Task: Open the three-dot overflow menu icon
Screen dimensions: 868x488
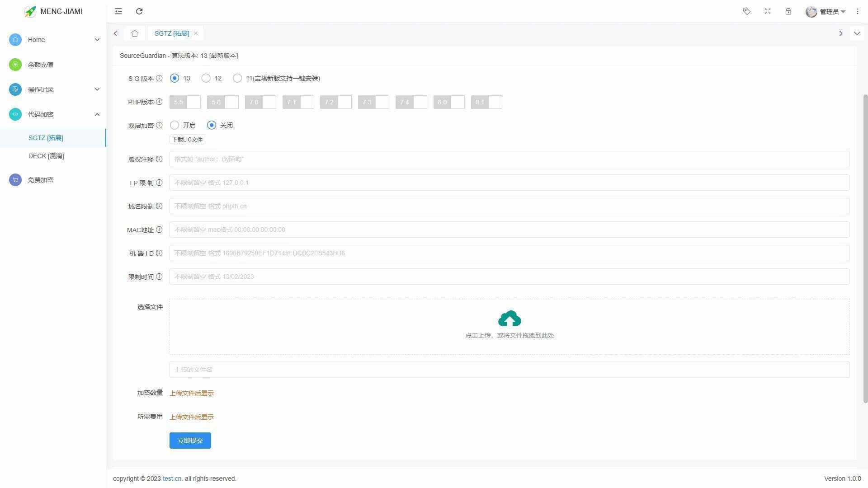Action: click(858, 11)
